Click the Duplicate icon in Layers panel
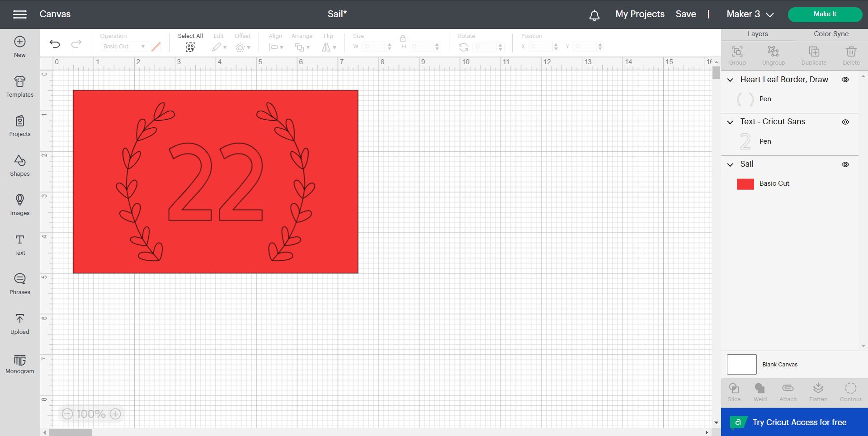868x436 pixels. tap(814, 55)
